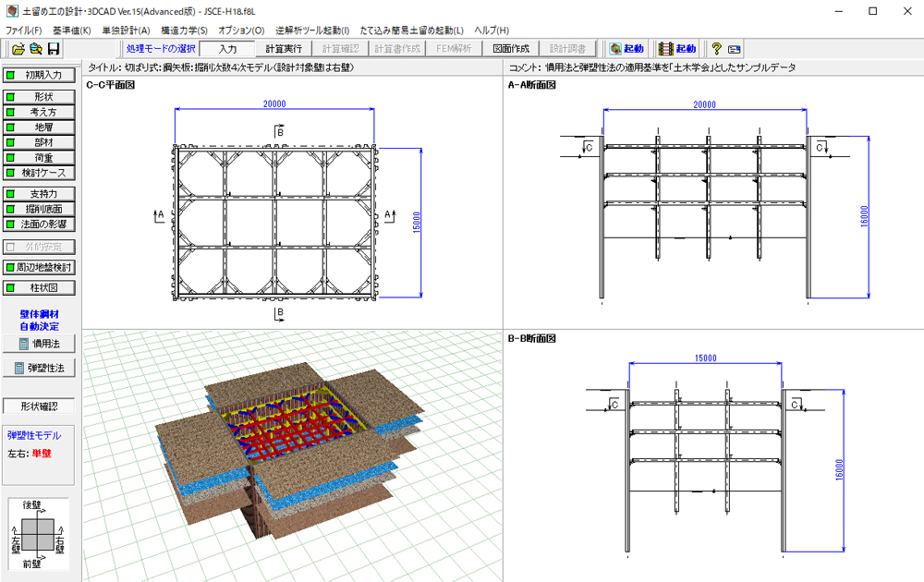Switch to 図面作成 mode
This screenshot has width=924, height=582.
coord(511,49)
